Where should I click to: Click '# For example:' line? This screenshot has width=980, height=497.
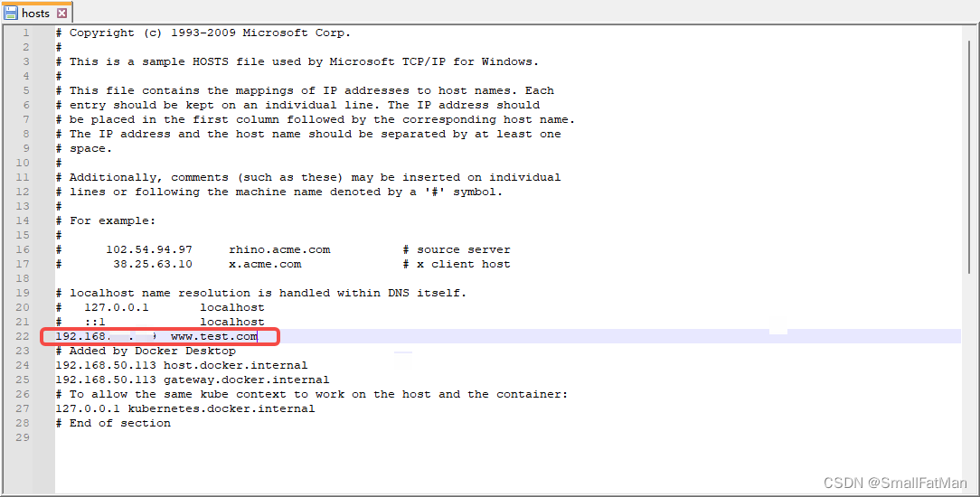106,221
